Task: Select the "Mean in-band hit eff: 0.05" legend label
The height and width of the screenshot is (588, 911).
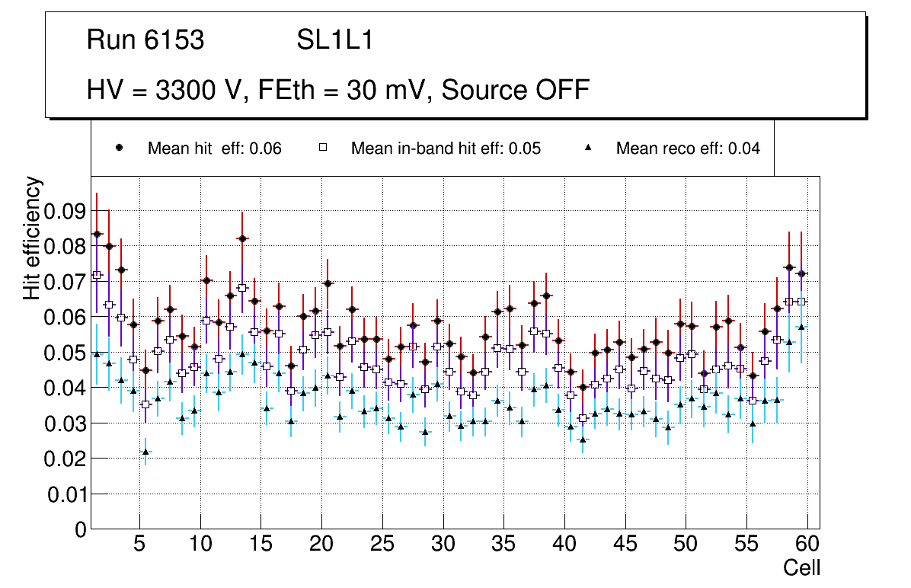Action: pyautogui.click(x=446, y=149)
